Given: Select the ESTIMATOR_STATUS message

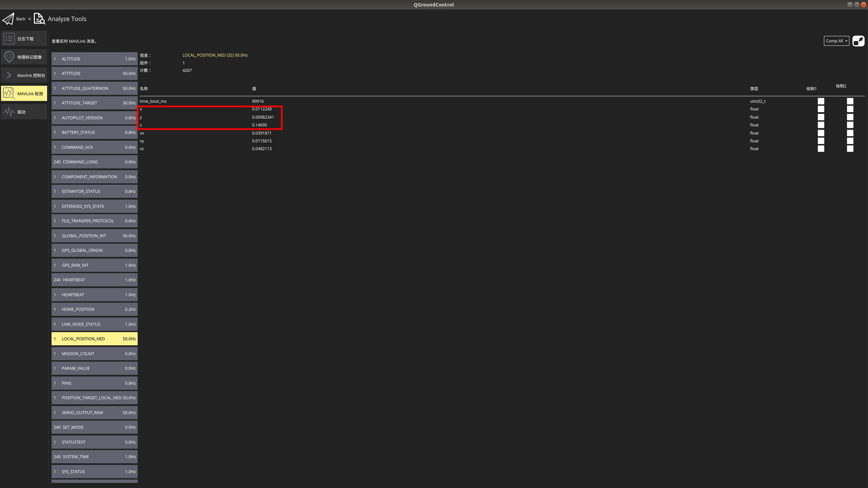Looking at the screenshot, I should (94, 192).
